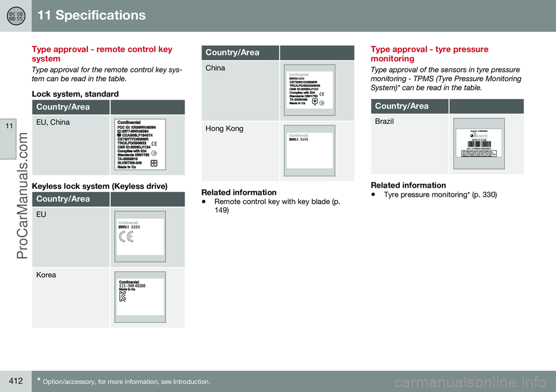Open the "Remote control key with key blade" reference
Viewport: 556px width, 392px height.
coord(277,206)
